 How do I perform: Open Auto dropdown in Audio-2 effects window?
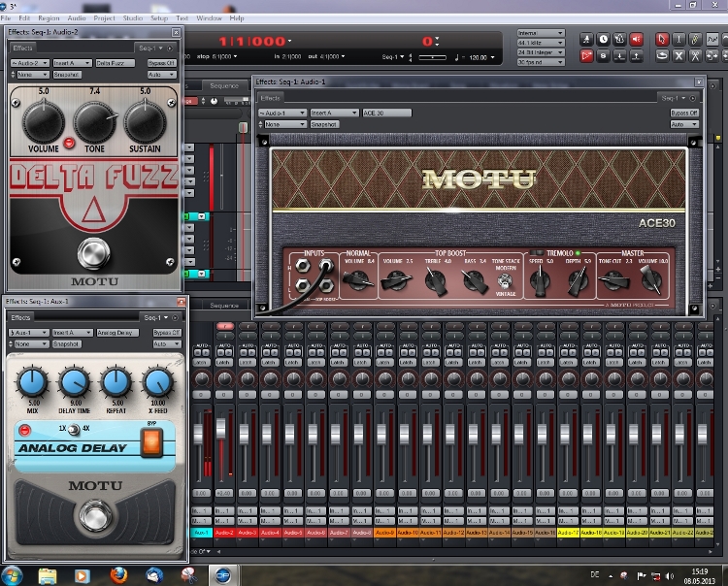tap(161, 75)
